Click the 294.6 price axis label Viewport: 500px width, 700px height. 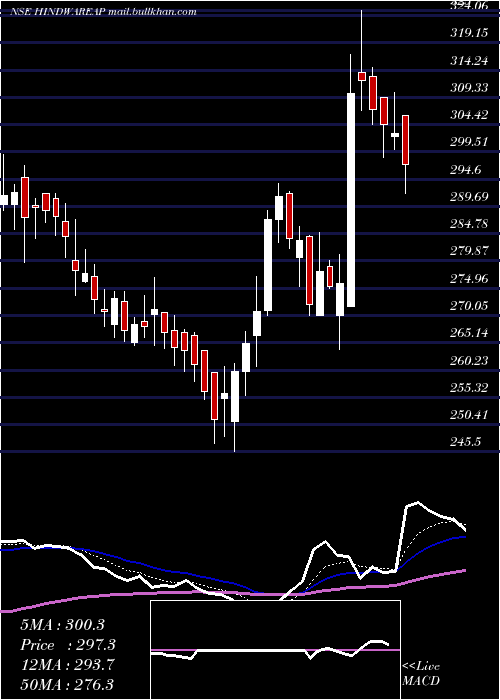[x=465, y=170]
